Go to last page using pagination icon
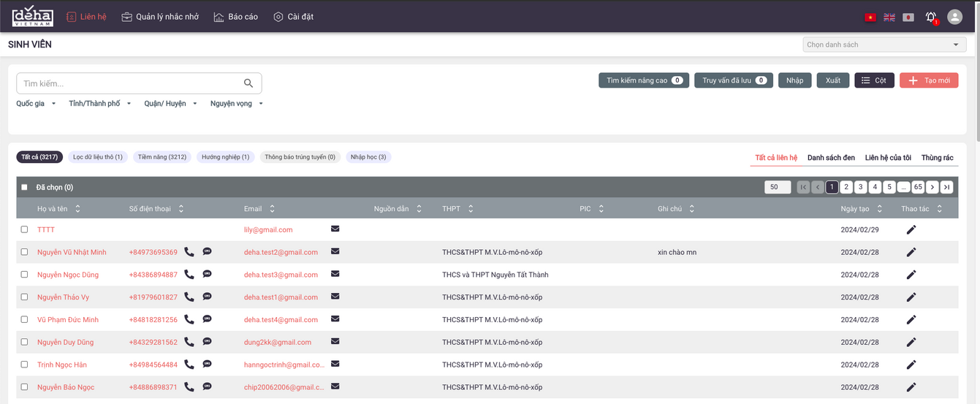The height and width of the screenshot is (404, 980). pyautogui.click(x=946, y=187)
